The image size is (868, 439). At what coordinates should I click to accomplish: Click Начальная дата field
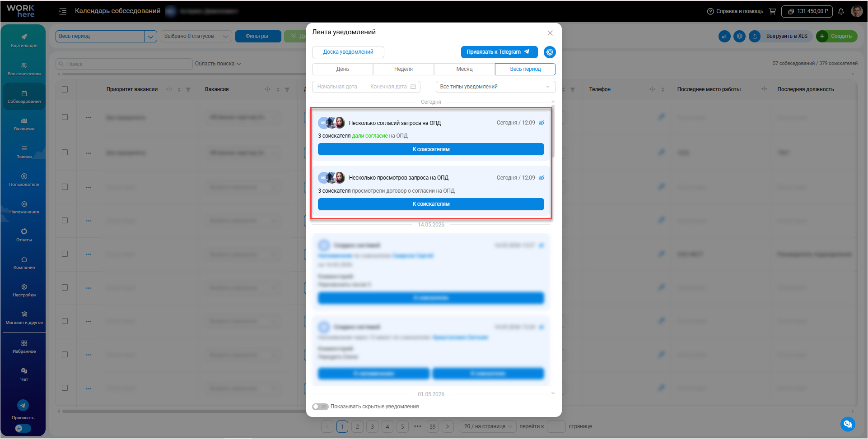tap(337, 87)
